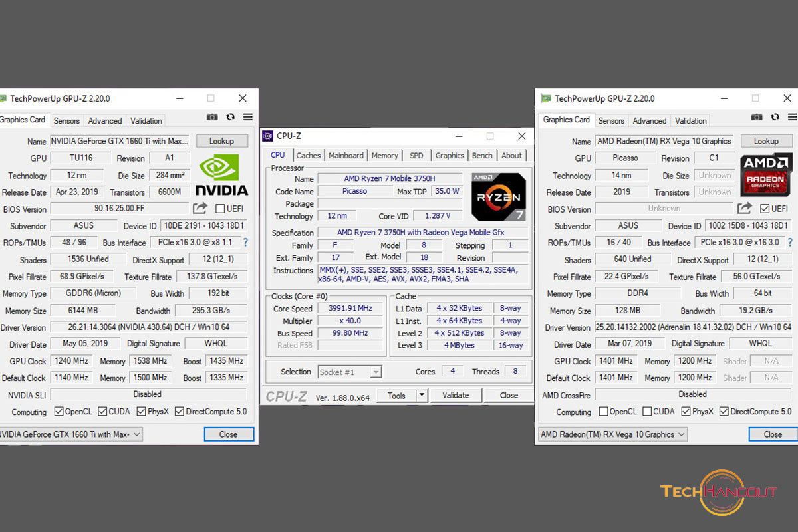The image size is (798, 532).
Task: Click Lookup button in AMD GPU-Z
Action: [x=766, y=141]
